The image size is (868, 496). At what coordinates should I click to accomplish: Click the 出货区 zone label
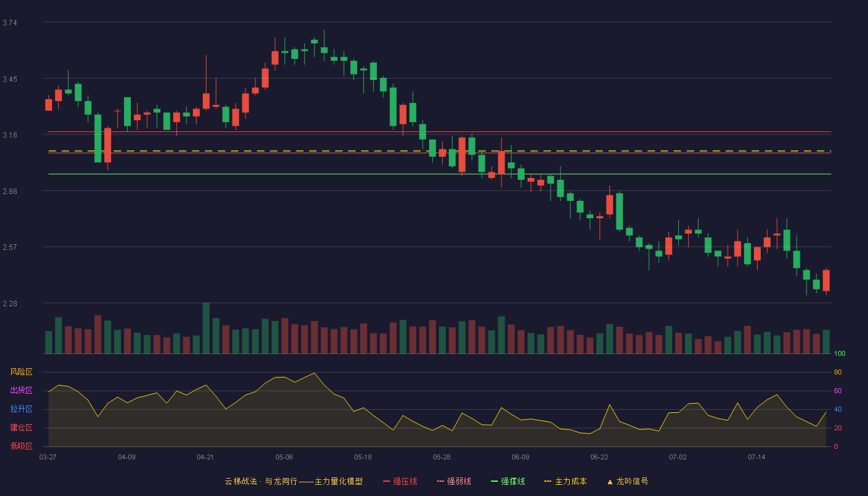(21, 391)
